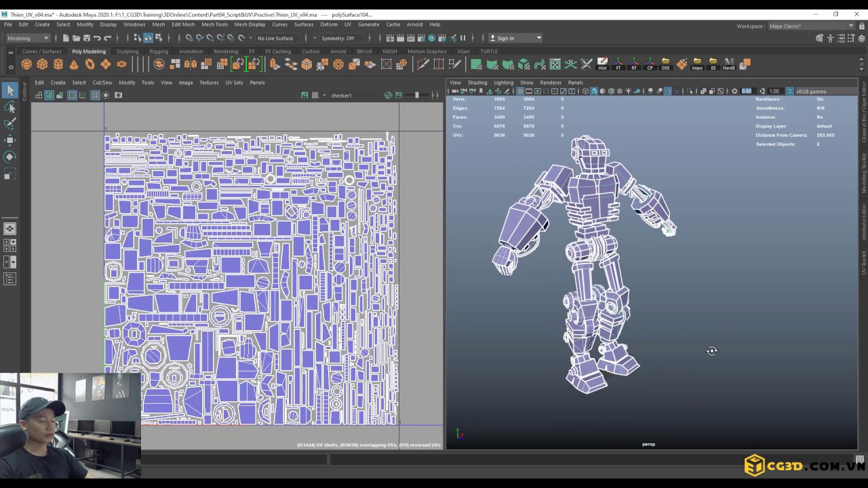This screenshot has height=488, width=868.
Task: Create a polygon sphere from the shelf
Action: (x=26, y=64)
